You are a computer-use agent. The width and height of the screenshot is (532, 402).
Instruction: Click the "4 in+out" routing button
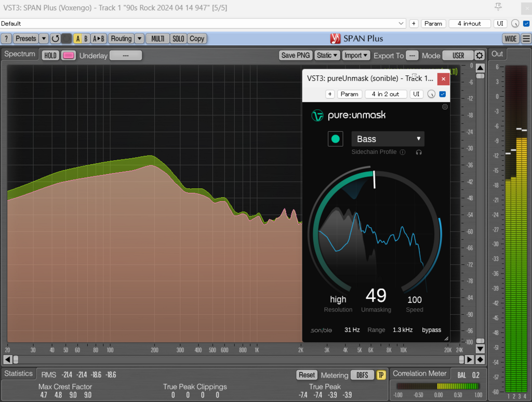pyautogui.click(x=469, y=23)
